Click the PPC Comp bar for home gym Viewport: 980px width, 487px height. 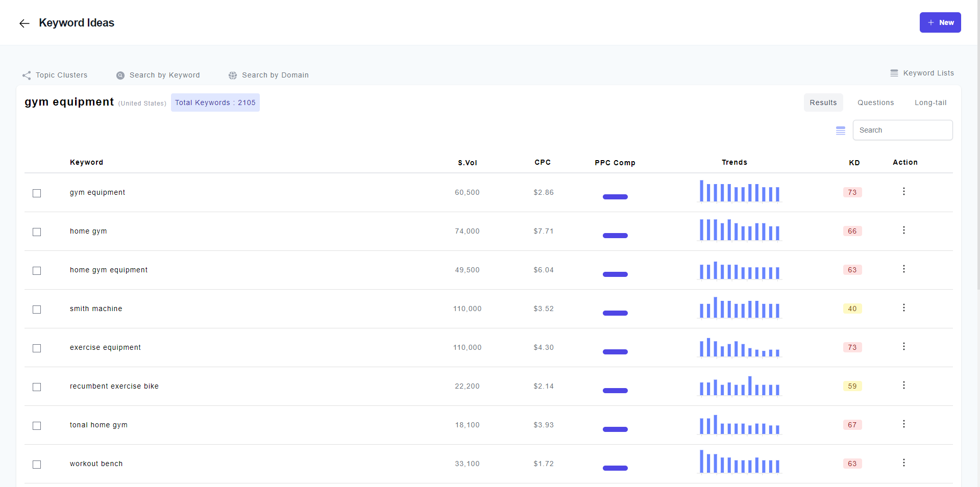point(615,236)
